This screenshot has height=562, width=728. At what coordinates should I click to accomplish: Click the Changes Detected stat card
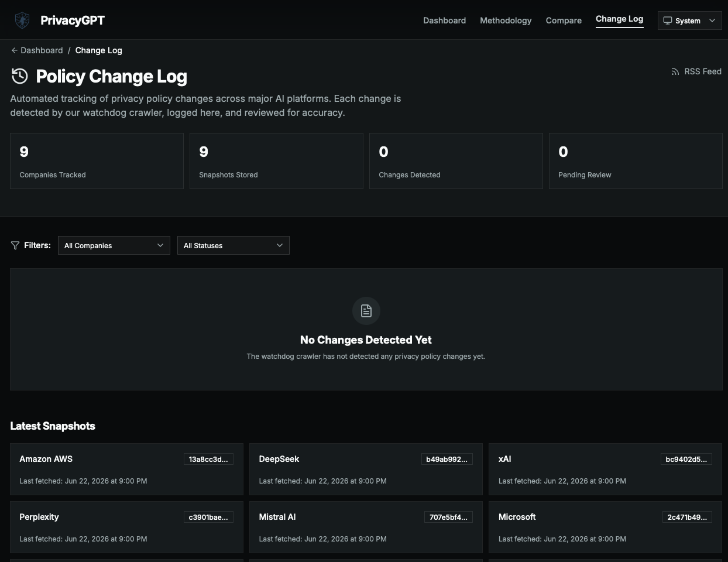tap(456, 161)
